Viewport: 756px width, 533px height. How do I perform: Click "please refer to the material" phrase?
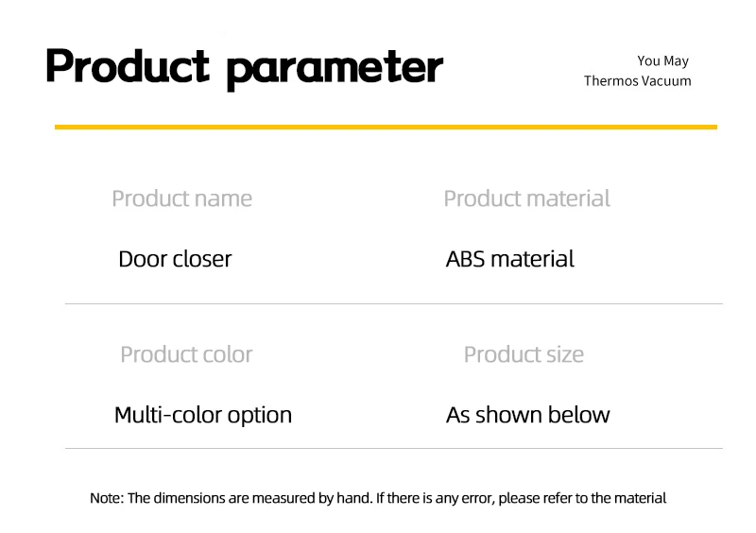(x=583, y=498)
